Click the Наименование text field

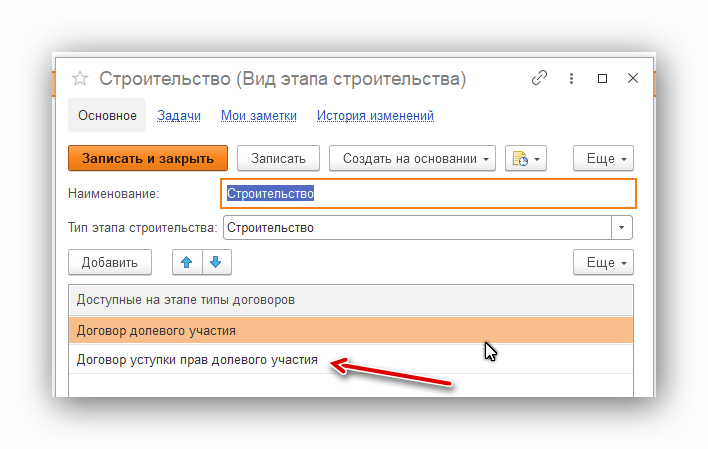(x=427, y=194)
